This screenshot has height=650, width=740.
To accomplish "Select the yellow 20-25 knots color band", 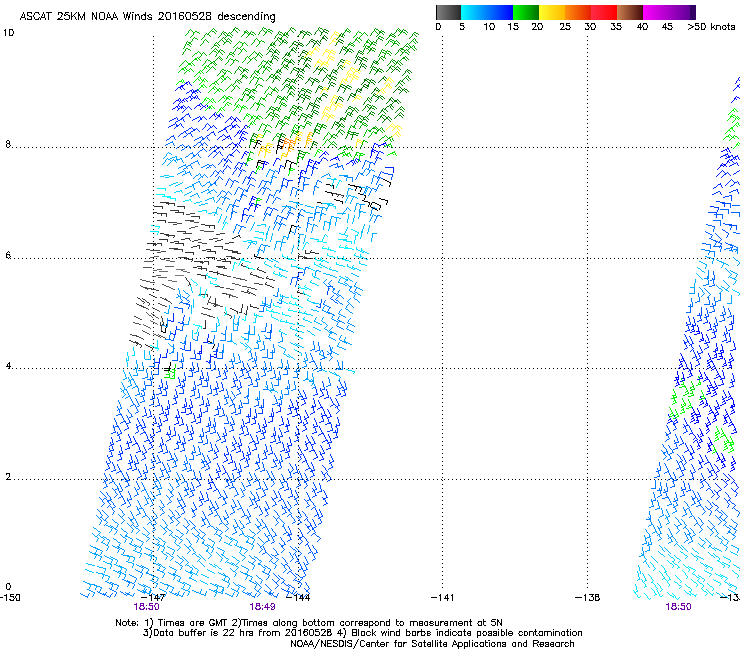I will [x=552, y=12].
